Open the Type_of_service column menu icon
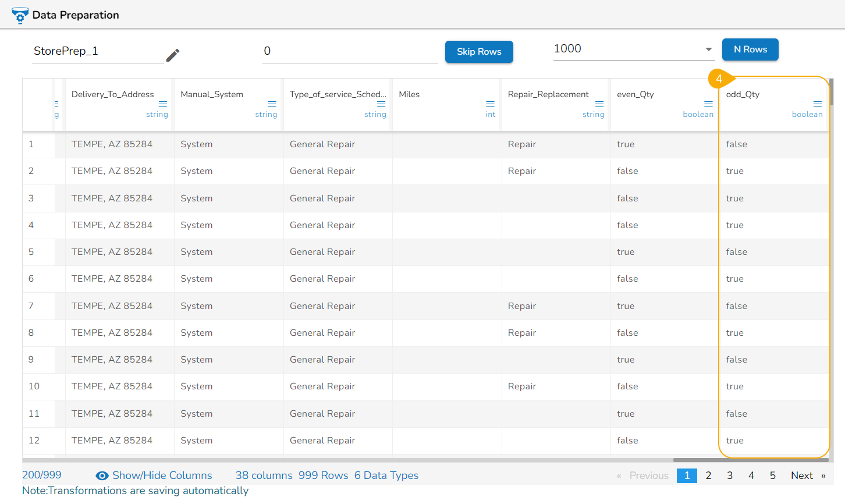This screenshot has width=845, height=504. coord(381,104)
